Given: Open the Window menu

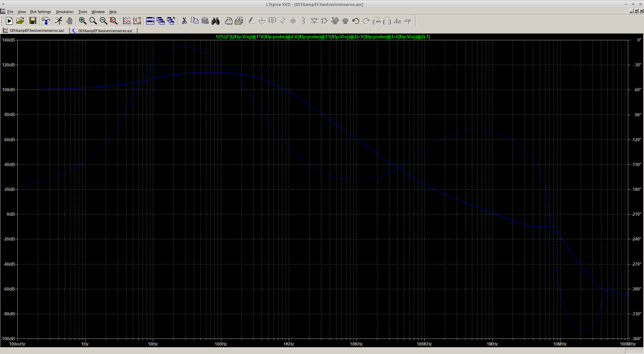Looking at the screenshot, I should [98, 12].
